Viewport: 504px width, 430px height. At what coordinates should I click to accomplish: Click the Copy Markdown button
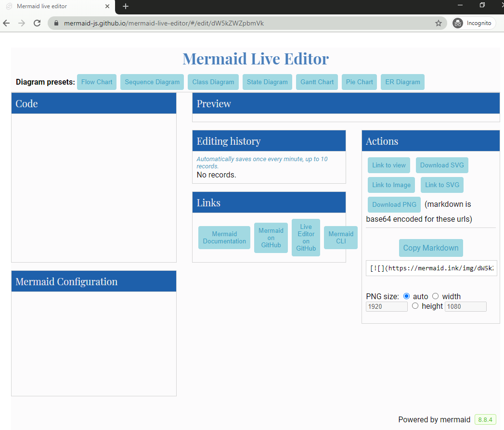[431, 248]
